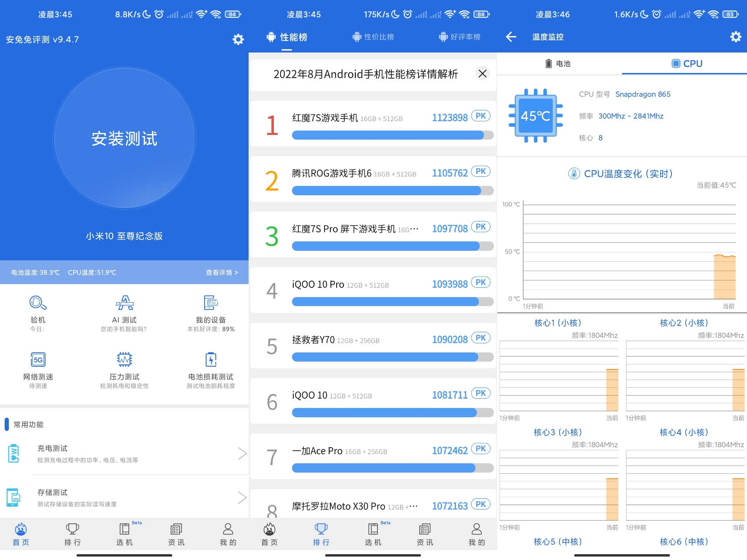This screenshot has width=747, height=560.
Task: Tap 核心5 (中核) label
Action: click(x=558, y=541)
